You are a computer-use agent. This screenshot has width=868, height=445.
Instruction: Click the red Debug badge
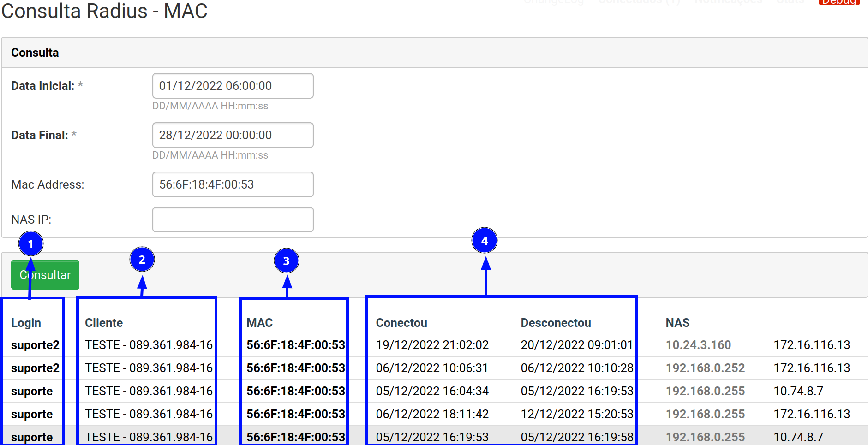[x=838, y=2]
